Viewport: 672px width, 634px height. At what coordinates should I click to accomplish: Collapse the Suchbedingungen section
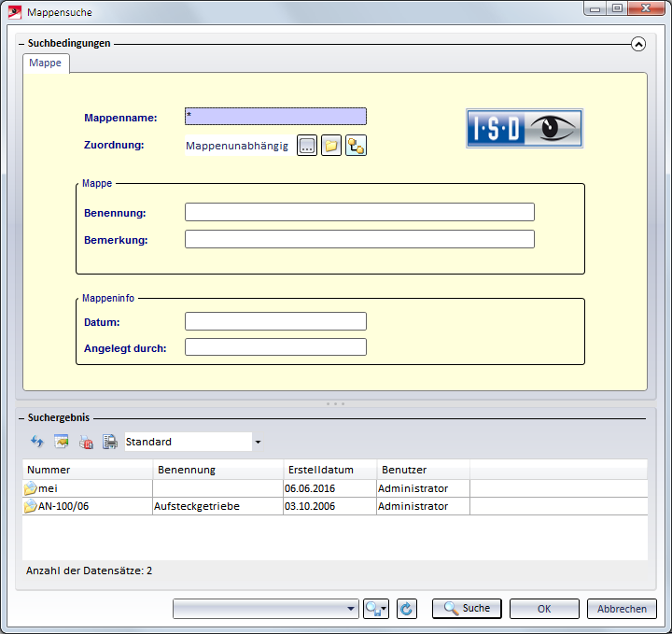(638, 43)
